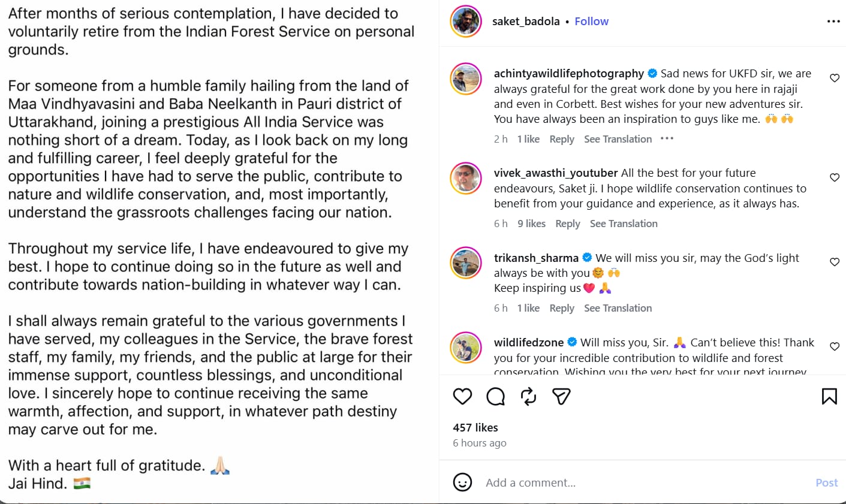Viewport: 846px width, 504px height.
Task: Like trikansh_sharma's comment heart
Action: [x=834, y=262]
